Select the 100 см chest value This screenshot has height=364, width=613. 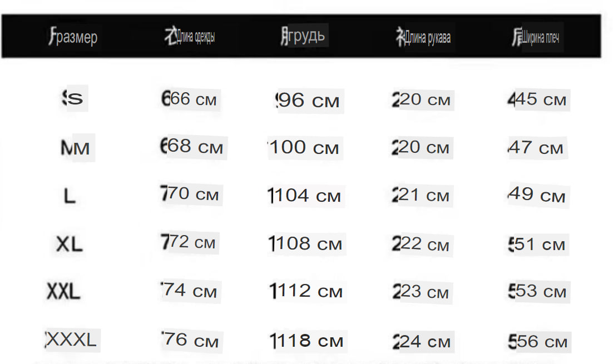tap(303, 148)
